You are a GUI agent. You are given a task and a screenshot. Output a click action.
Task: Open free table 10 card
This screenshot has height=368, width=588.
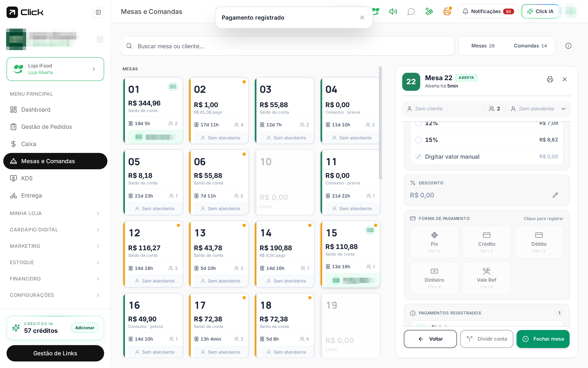(285, 182)
